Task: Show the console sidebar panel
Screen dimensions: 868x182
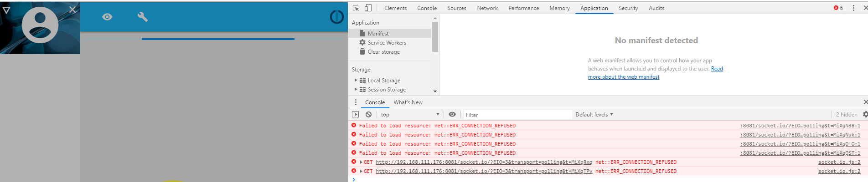Action: point(356,115)
